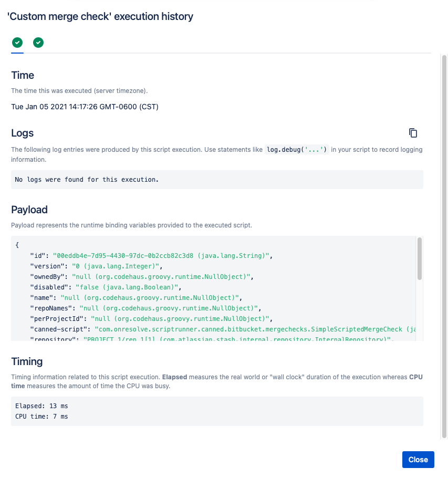Click the 'CPU time: 7 ms' line
This screenshot has height=478, width=448.
(x=41, y=417)
